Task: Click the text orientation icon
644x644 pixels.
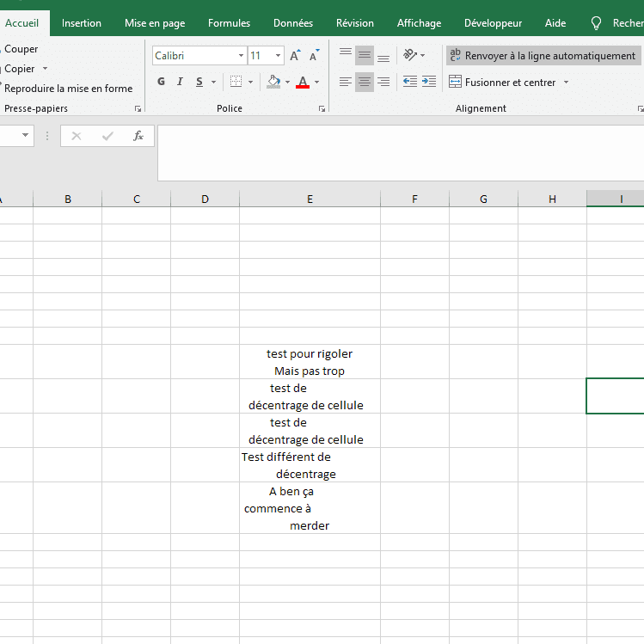Action: tap(411, 56)
